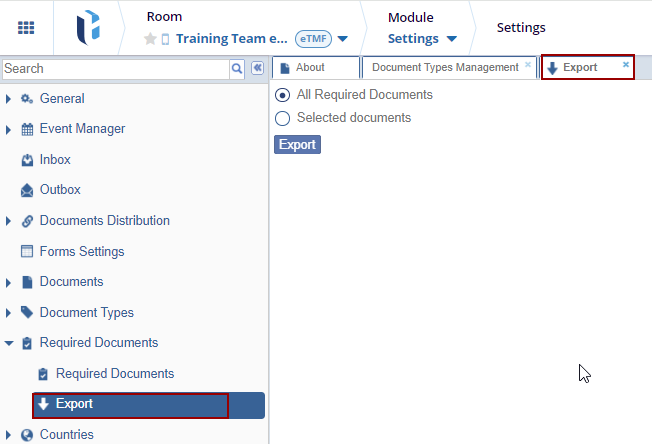Collapse the Required Documents tree node
Viewport: 652px width, 444px height.
[9, 343]
